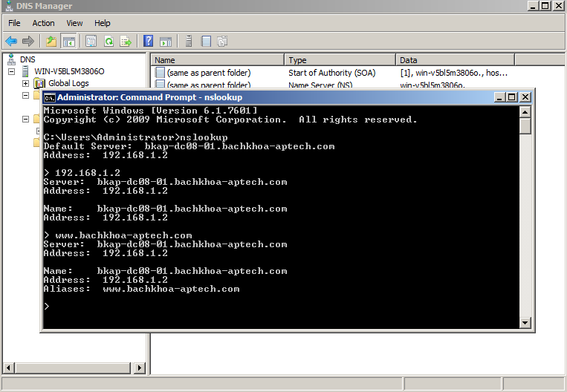Click the Copyright 2009 Microsoft Corporation line
The height and width of the screenshot is (392, 567).
click(230, 120)
